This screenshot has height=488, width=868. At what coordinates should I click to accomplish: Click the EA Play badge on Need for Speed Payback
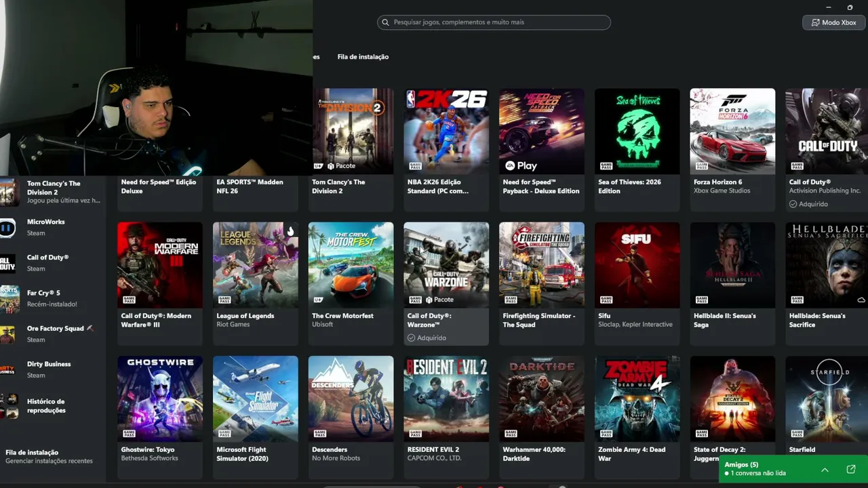point(521,165)
